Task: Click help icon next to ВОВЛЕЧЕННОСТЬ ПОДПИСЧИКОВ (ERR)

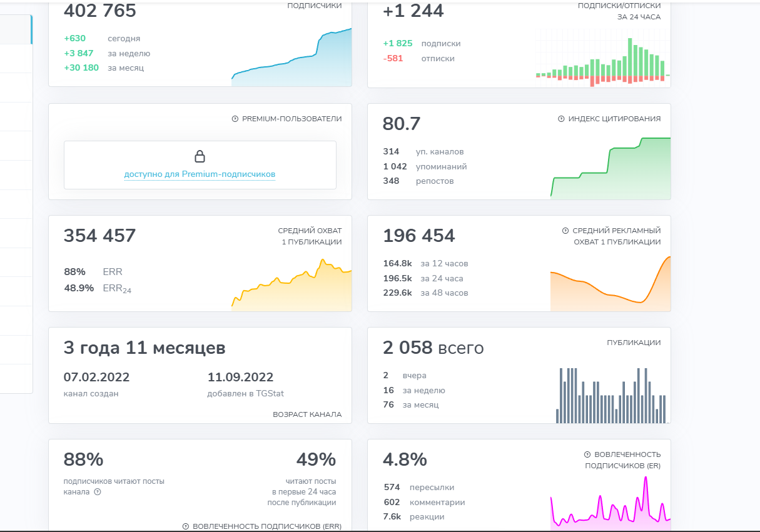Action: click(x=186, y=526)
